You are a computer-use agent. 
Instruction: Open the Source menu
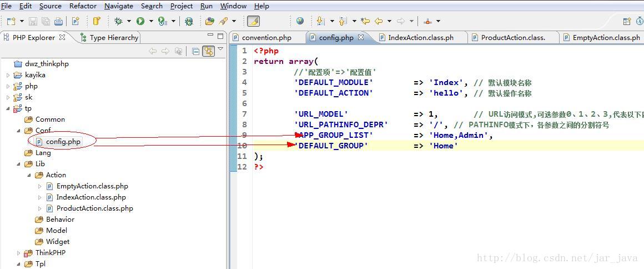[x=50, y=6]
